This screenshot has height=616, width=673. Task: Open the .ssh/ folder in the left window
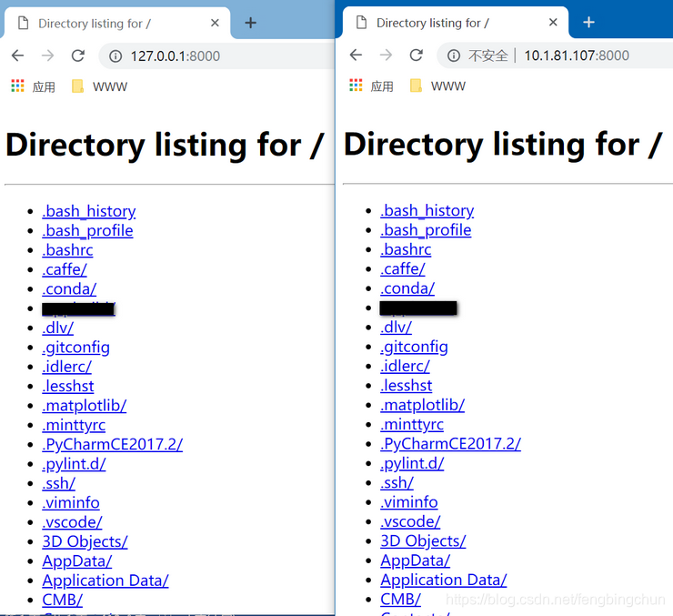point(59,484)
